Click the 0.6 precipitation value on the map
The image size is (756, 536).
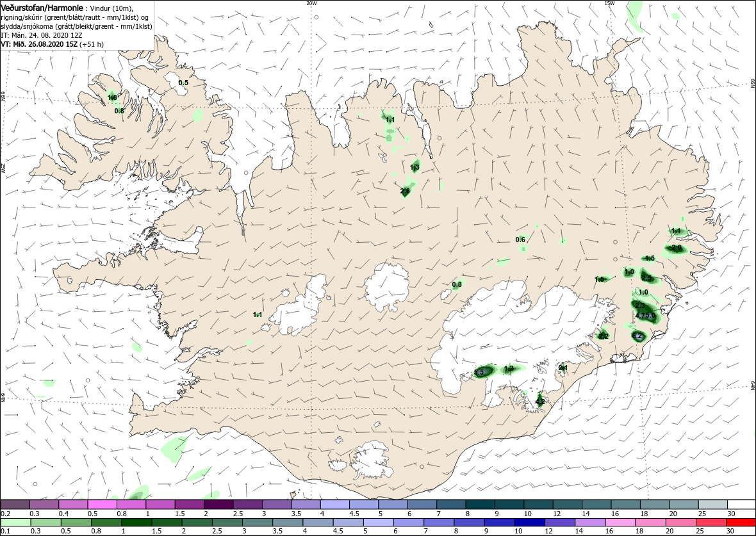520,240
